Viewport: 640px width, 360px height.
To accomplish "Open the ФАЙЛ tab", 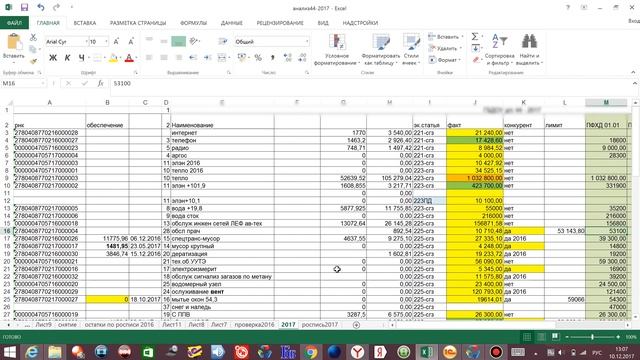I will 14,23.
